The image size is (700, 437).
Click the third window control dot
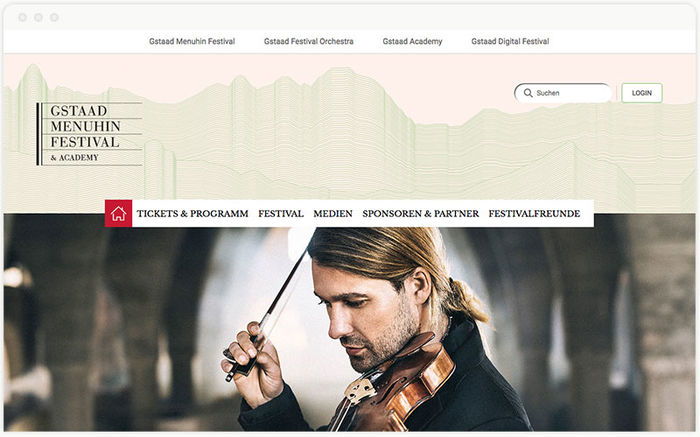click(x=54, y=17)
